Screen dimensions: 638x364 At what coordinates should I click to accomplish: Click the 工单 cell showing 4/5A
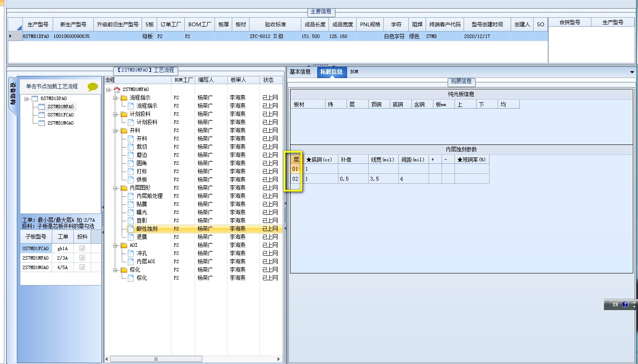click(63, 267)
